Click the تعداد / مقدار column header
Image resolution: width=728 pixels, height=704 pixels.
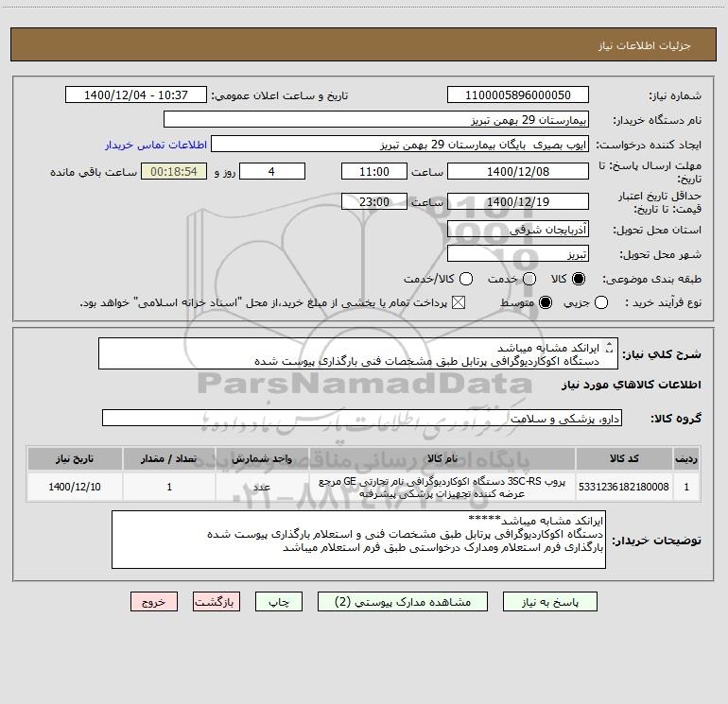click(169, 459)
